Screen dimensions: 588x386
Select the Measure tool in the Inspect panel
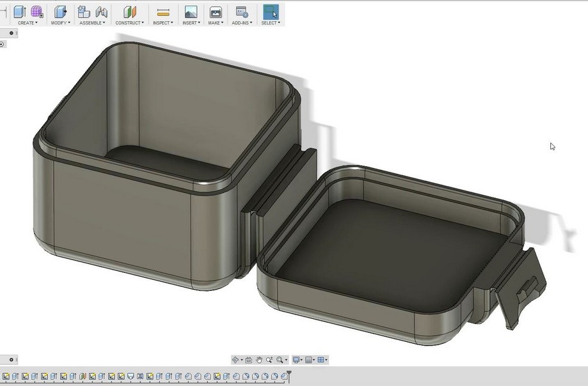pyautogui.click(x=163, y=12)
